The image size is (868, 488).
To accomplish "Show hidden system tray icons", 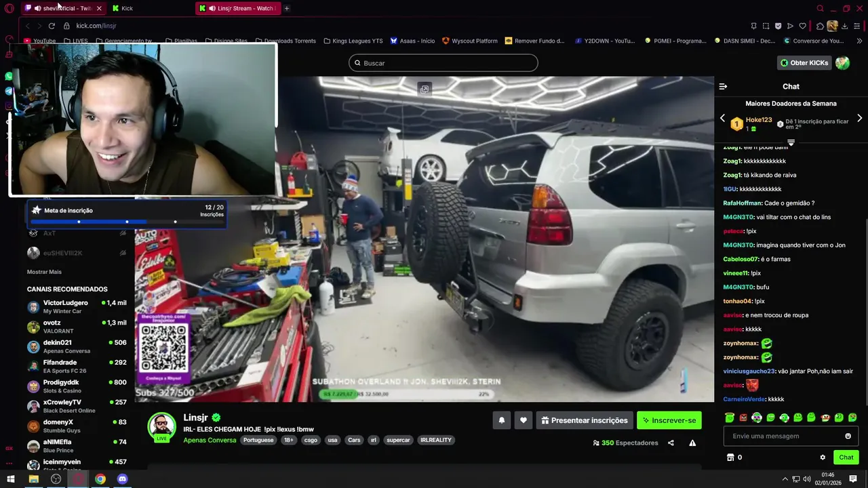I will [785, 479].
